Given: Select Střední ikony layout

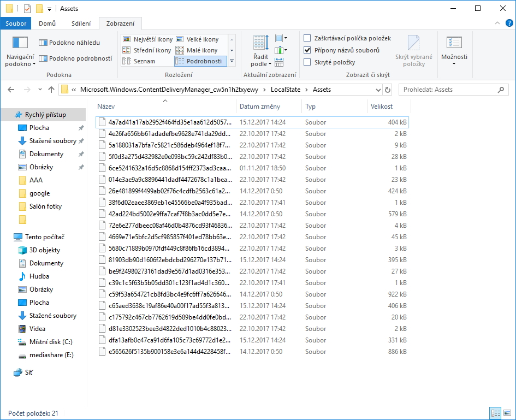Looking at the screenshot, I should [x=147, y=50].
